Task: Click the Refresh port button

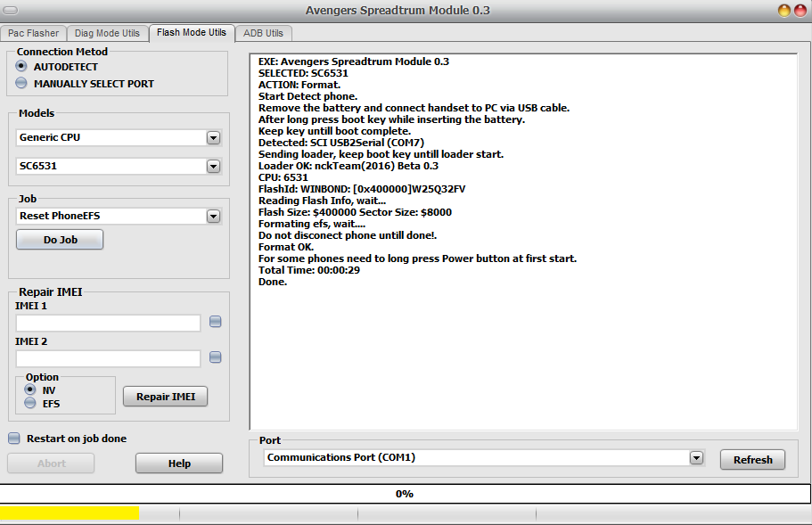Action: [x=752, y=460]
